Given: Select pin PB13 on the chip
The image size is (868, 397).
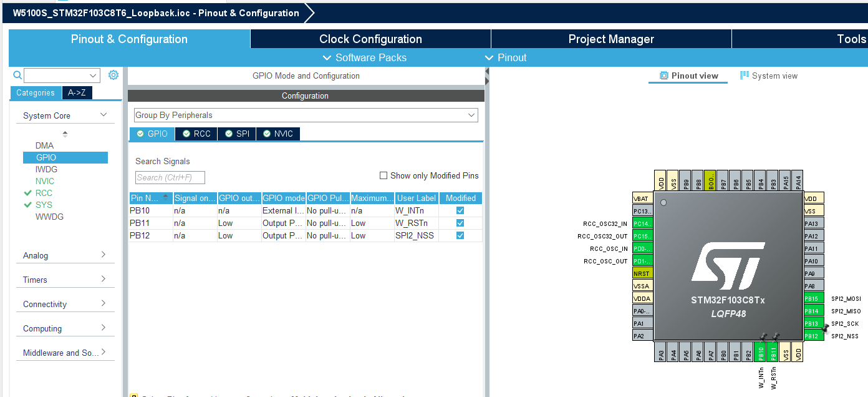Looking at the screenshot, I should click(x=814, y=323).
